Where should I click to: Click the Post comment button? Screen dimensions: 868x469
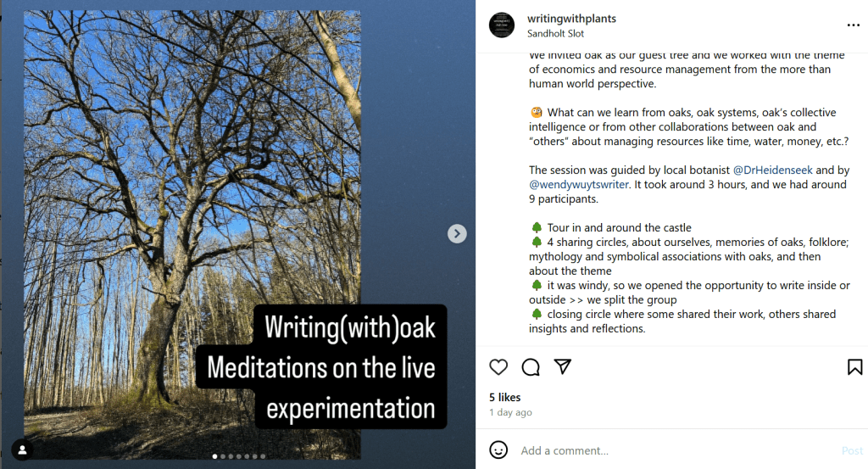(852, 450)
